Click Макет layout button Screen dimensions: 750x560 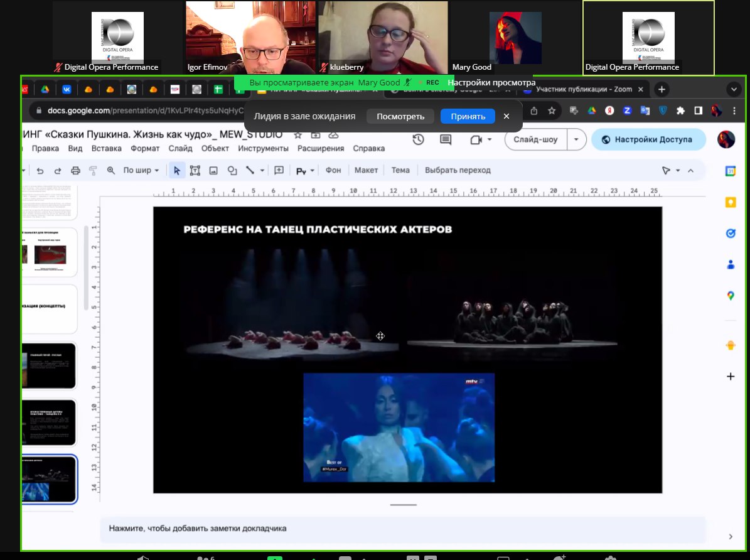pos(366,170)
